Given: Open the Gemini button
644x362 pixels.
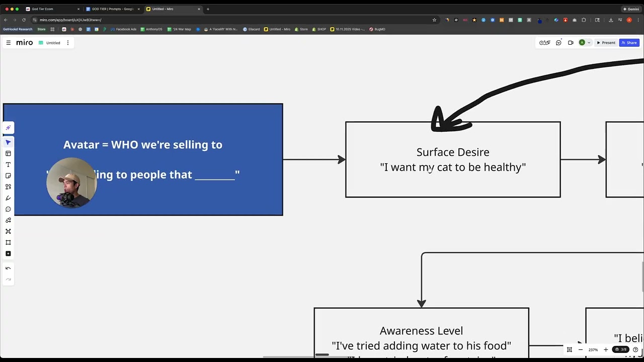Looking at the screenshot, I should click(x=631, y=9).
